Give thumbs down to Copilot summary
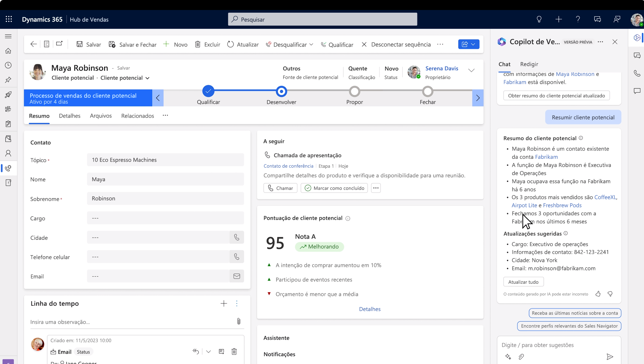 (610, 294)
